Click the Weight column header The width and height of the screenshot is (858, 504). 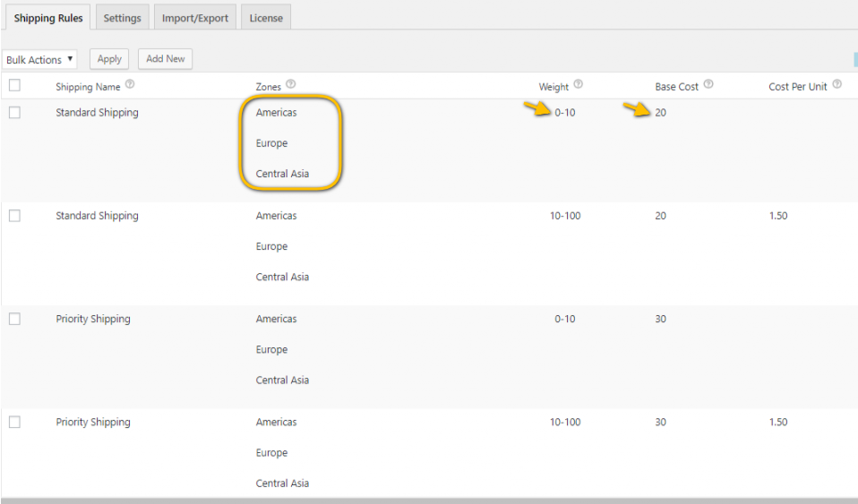(553, 87)
